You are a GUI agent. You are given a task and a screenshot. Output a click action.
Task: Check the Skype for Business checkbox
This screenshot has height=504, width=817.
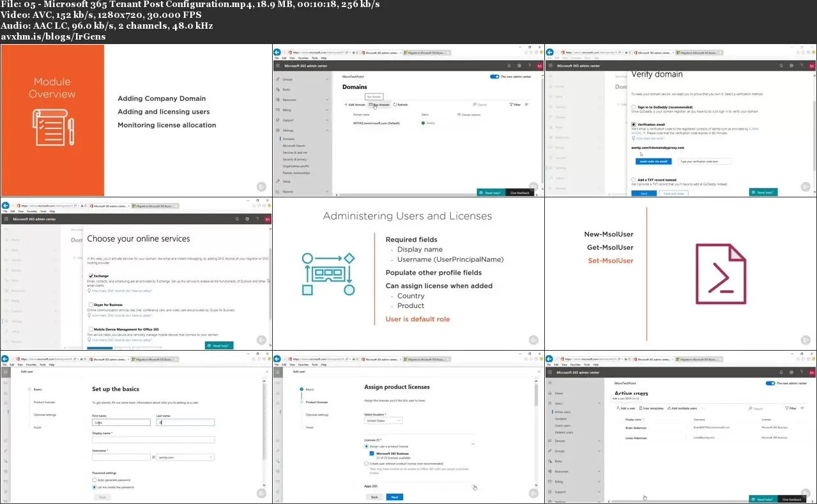pos(91,305)
